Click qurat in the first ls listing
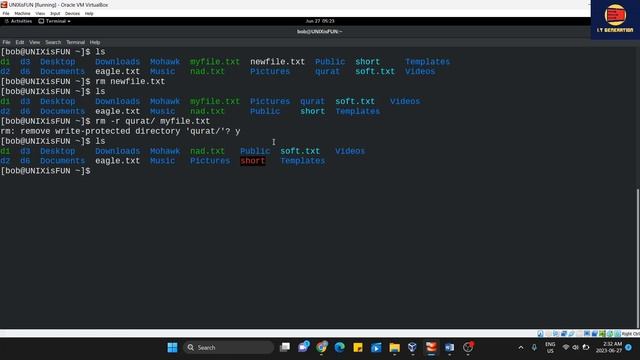Viewport: 640px width, 360px height. pos(327,71)
